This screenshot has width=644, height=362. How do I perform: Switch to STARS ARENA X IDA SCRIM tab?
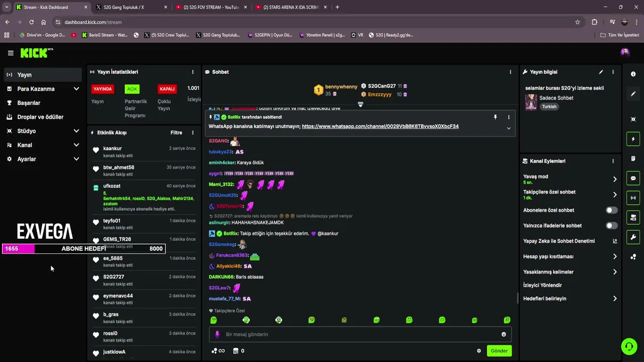(292, 7)
